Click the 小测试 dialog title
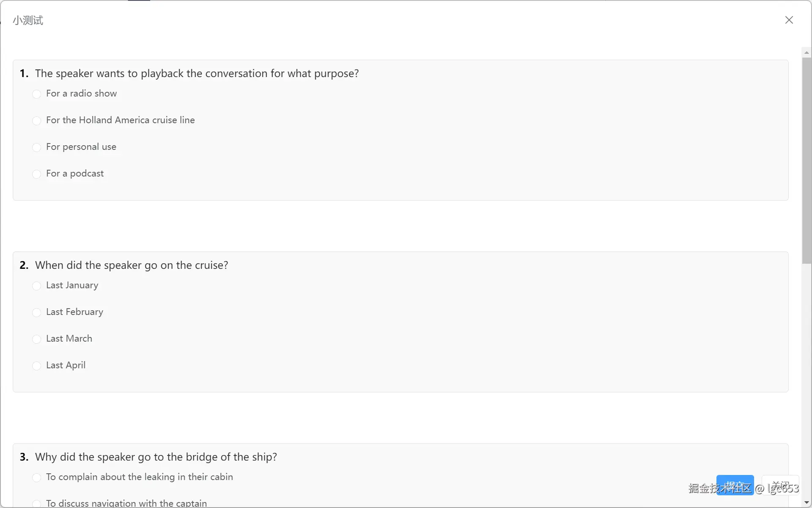 pyautogui.click(x=28, y=20)
